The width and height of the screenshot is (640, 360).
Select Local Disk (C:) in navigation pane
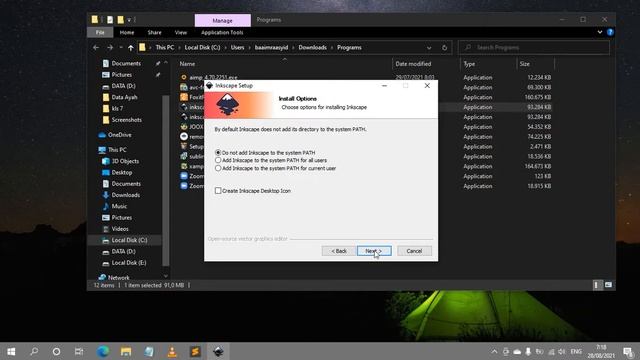click(x=129, y=240)
